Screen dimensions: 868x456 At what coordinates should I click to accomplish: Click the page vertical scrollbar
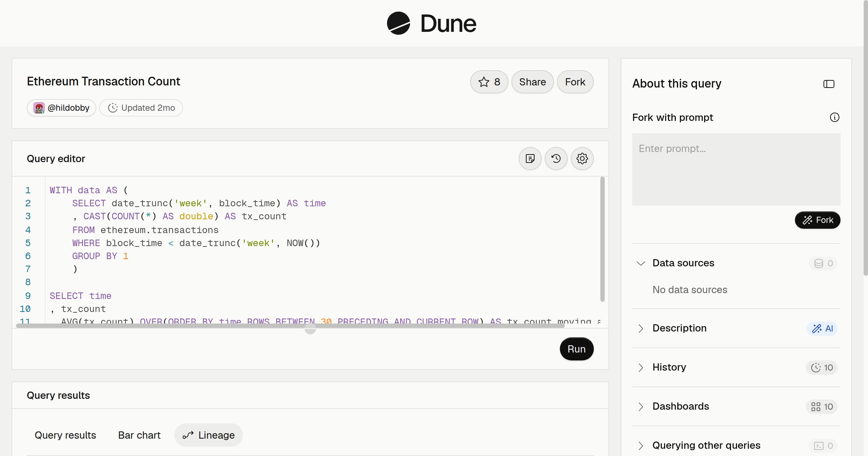865,138
